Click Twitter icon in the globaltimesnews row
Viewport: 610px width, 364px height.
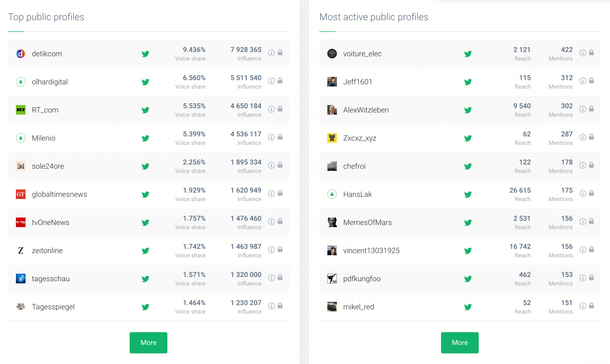pos(146,195)
